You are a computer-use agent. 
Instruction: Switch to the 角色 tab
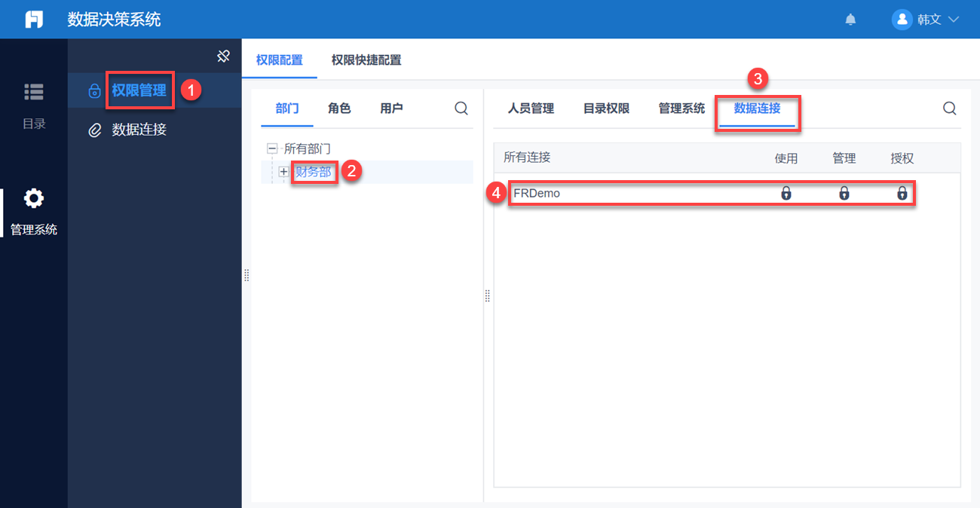[339, 109]
